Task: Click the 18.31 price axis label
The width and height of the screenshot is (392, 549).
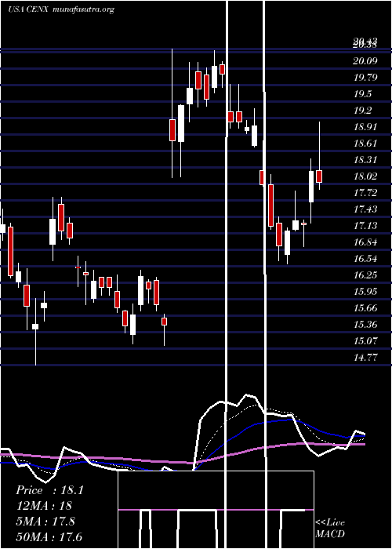Action: [x=365, y=160]
